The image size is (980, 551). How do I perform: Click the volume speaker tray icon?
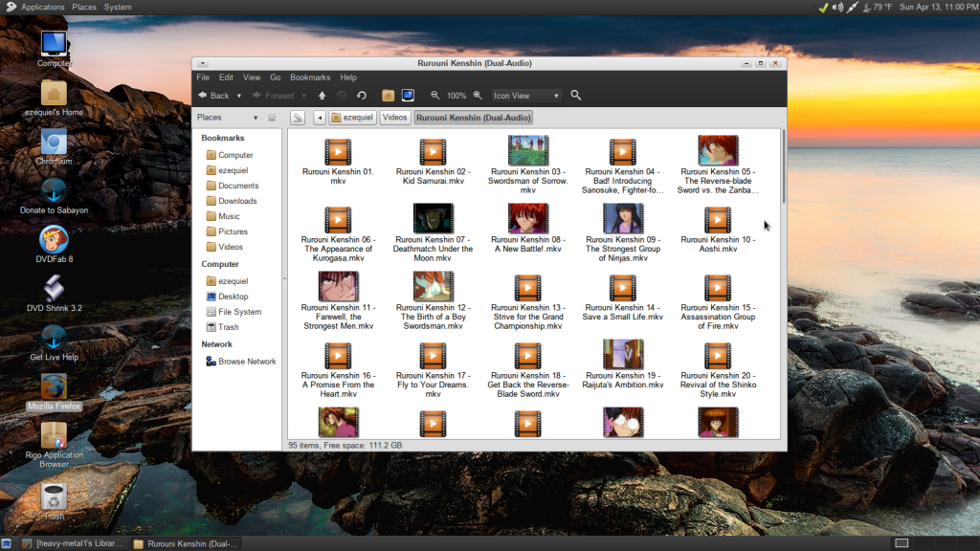click(837, 8)
